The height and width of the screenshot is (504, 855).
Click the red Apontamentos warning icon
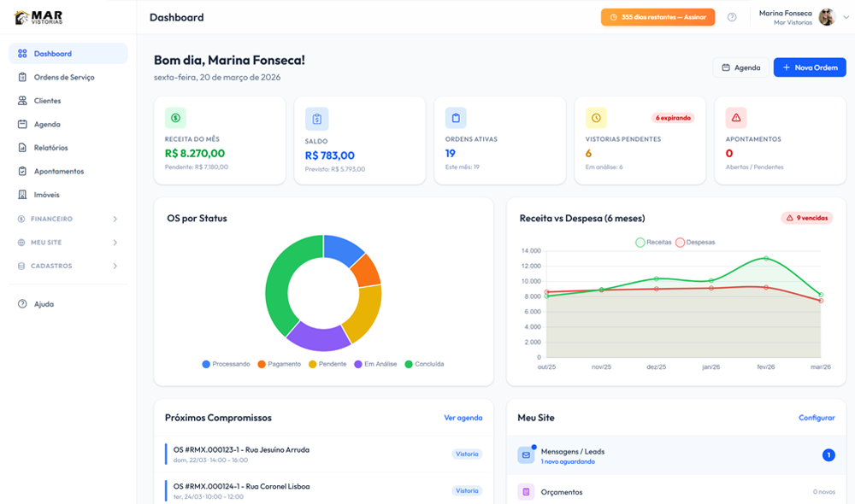[x=736, y=118]
